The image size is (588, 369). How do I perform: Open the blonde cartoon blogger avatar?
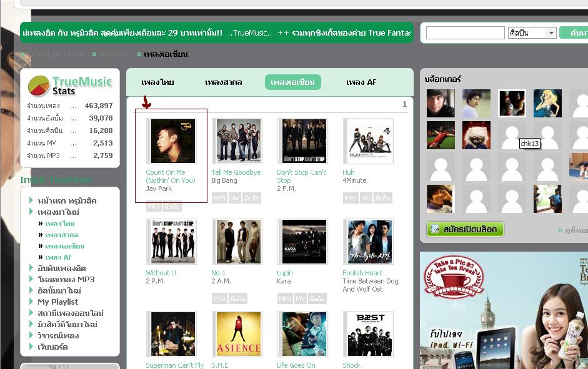tap(547, 104)
